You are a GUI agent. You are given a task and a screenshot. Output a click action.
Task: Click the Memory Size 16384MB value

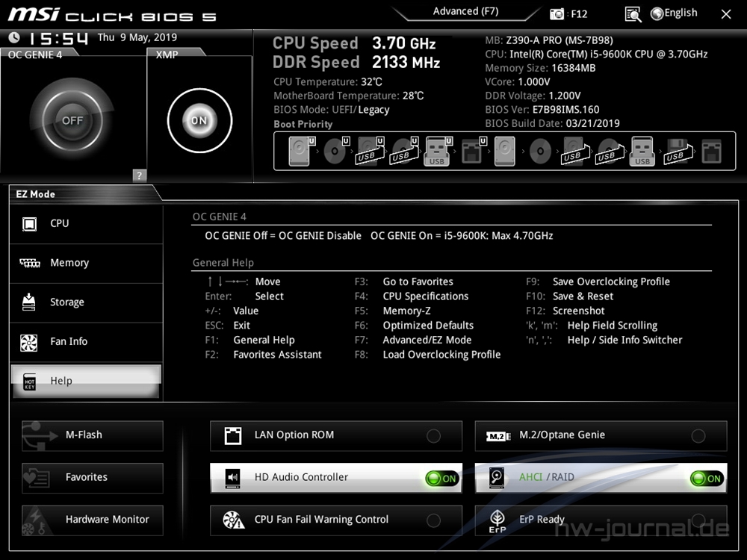pyautogui.click(x=573, y=68)
